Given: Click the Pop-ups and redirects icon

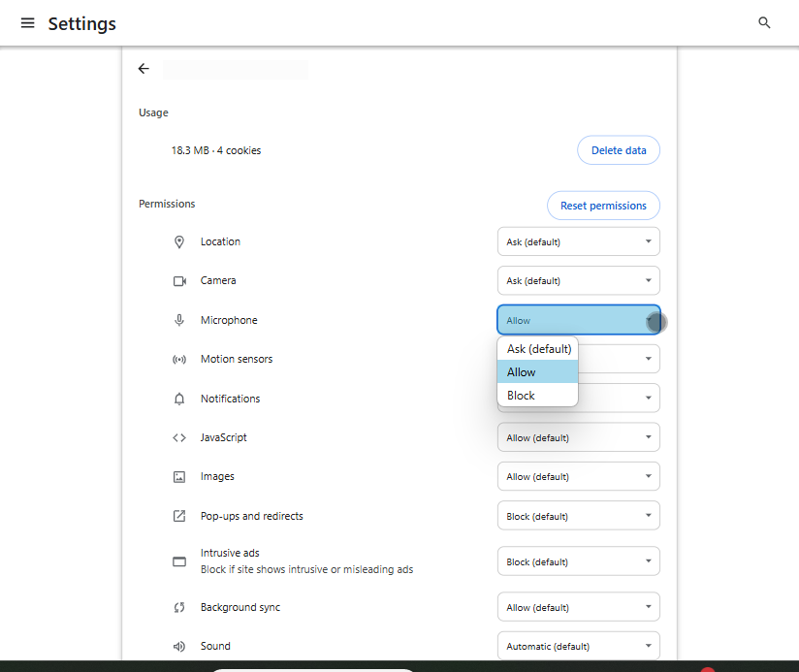Looking at the screenshot, I should (x=179, y=516).
